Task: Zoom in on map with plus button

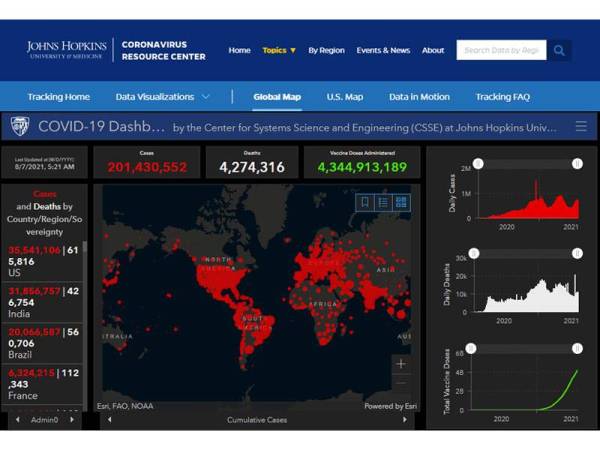Action: [401, 364]
